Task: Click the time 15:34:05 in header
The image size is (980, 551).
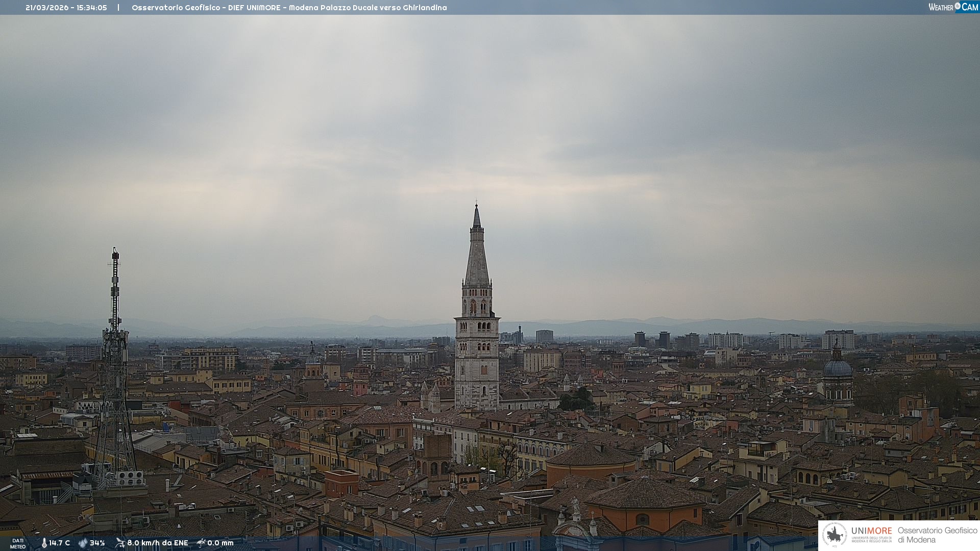Action: coord(92,8)
